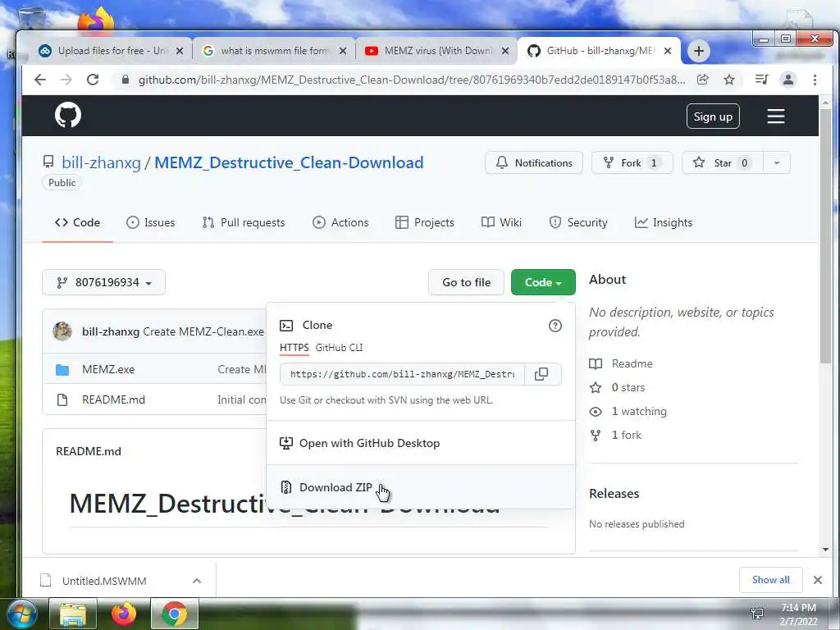This screenshot has height=630, width=840.
Task: Switch to the Pull requests tab
Action: coord(244,222)
